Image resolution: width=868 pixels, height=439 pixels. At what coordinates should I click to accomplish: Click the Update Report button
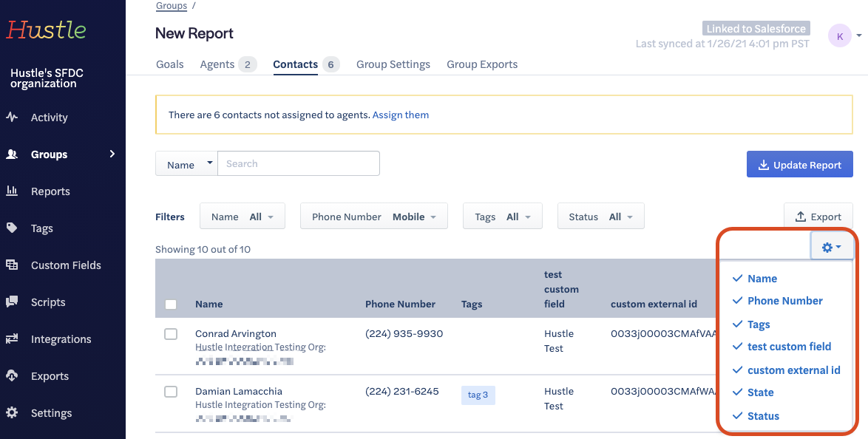point(799,164)
